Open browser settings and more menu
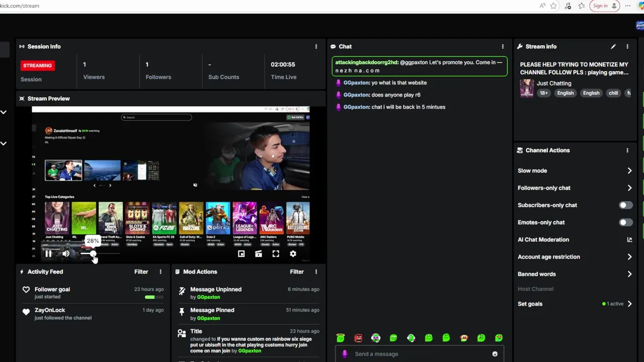 point(627,6)
